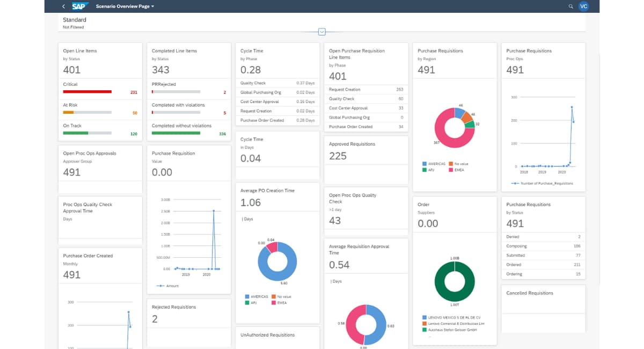Click the AMERICAS legend swatch by region

425,163
